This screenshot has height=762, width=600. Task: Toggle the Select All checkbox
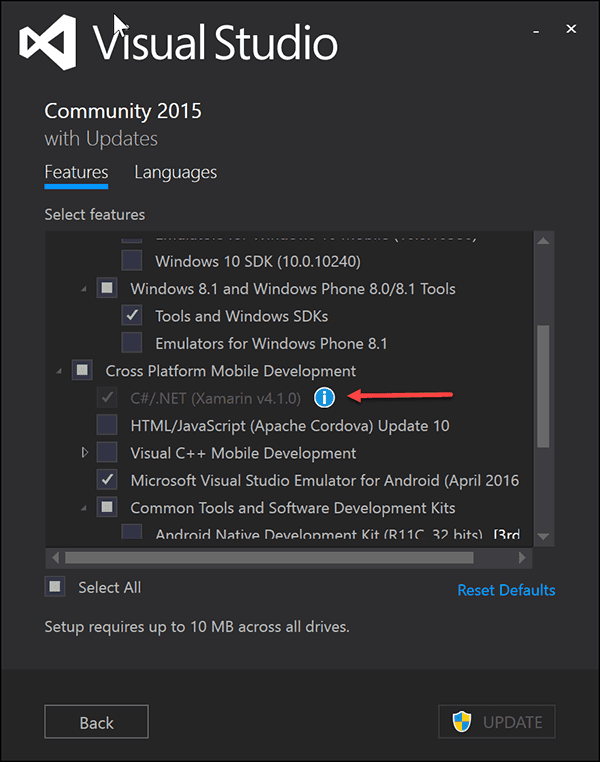coord(55,587)
